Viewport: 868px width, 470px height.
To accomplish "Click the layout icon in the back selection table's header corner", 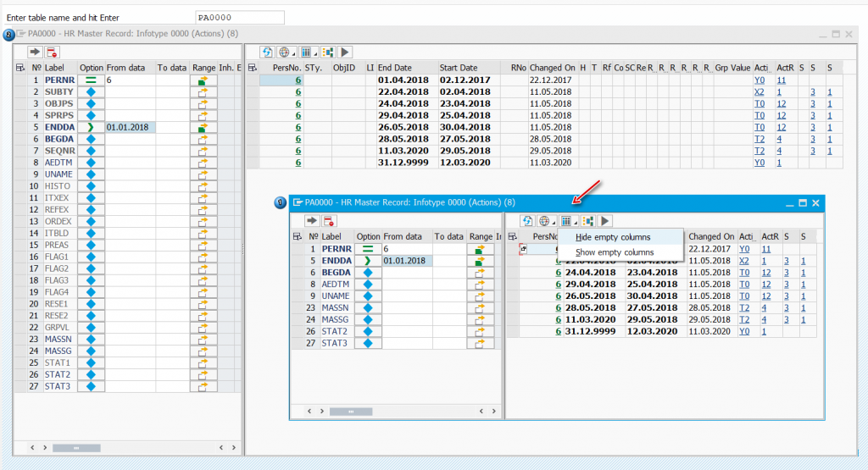I will [20, 68].
